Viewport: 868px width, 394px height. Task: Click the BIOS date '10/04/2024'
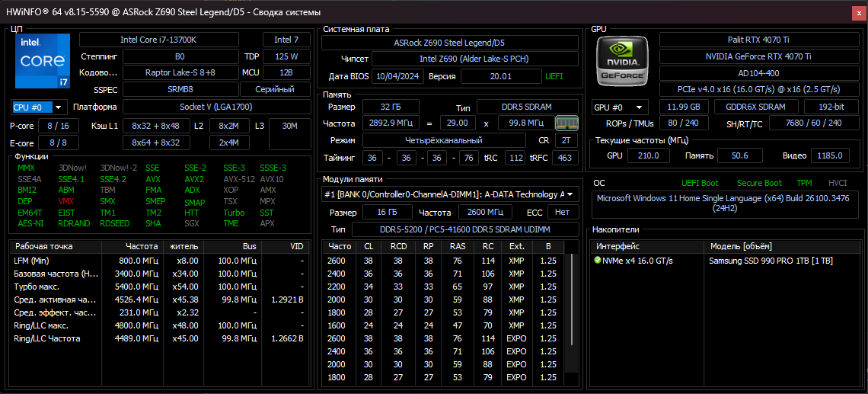pyautogui.click(x=398, y=76)
